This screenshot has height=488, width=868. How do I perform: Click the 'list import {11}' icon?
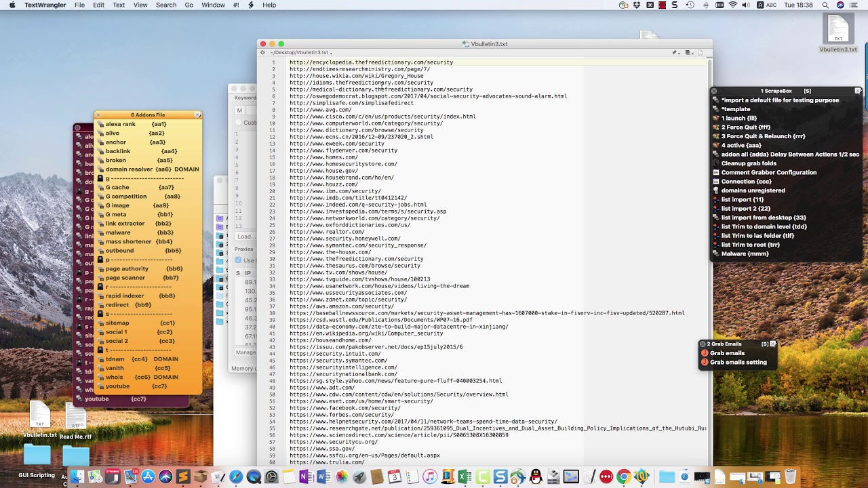(x=715, y=199)
